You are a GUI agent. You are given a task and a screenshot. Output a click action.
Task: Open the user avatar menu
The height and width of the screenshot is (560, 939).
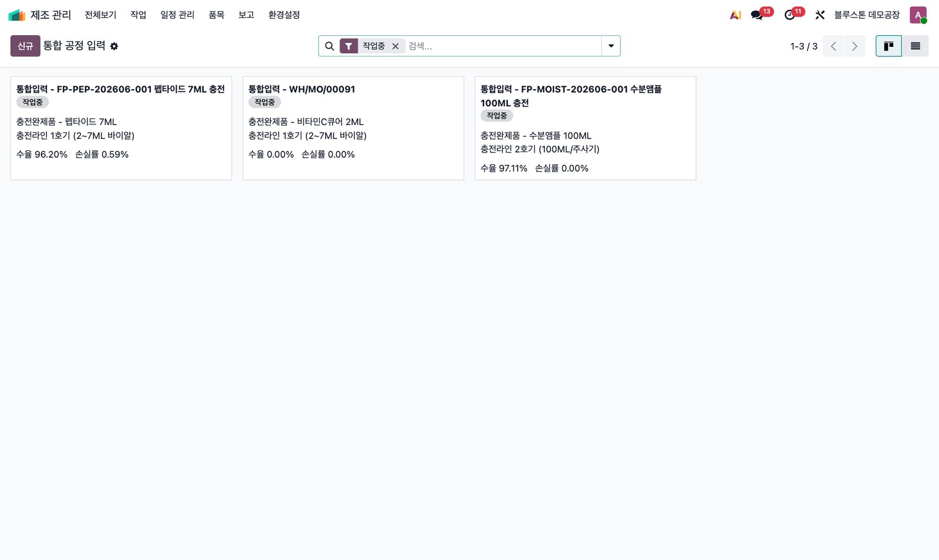coord(918,15)
